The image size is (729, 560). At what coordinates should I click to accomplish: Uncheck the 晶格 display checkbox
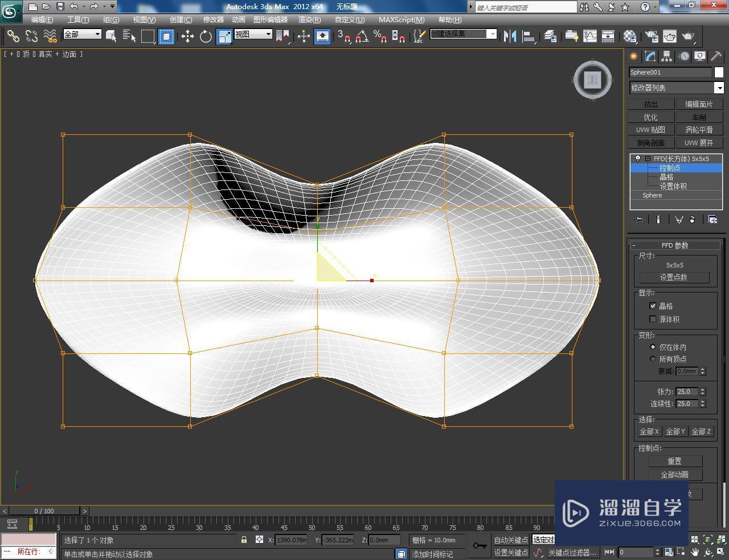click(653, 306)
